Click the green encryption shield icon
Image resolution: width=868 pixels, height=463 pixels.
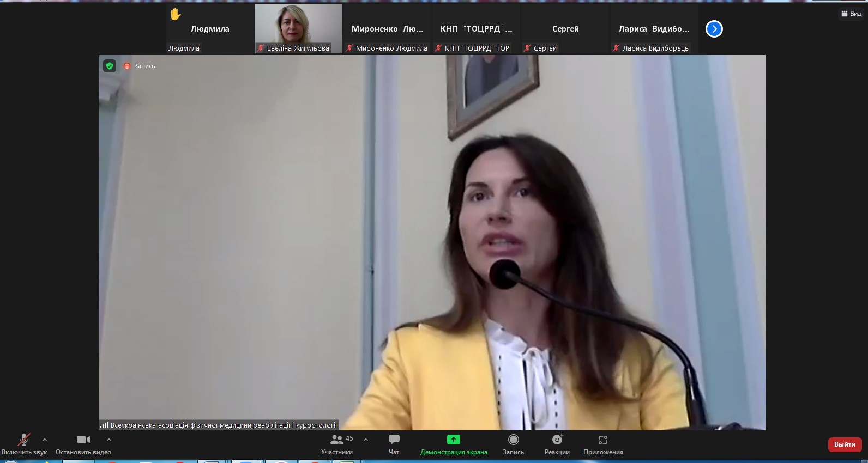[x=110, y=66]
